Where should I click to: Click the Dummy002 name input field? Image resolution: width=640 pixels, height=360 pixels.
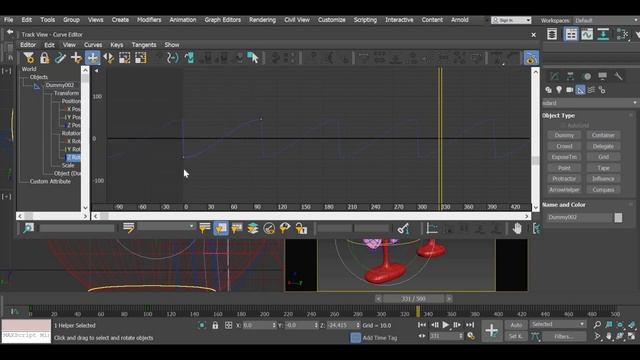pyautogui.click(x=579, y=218)
